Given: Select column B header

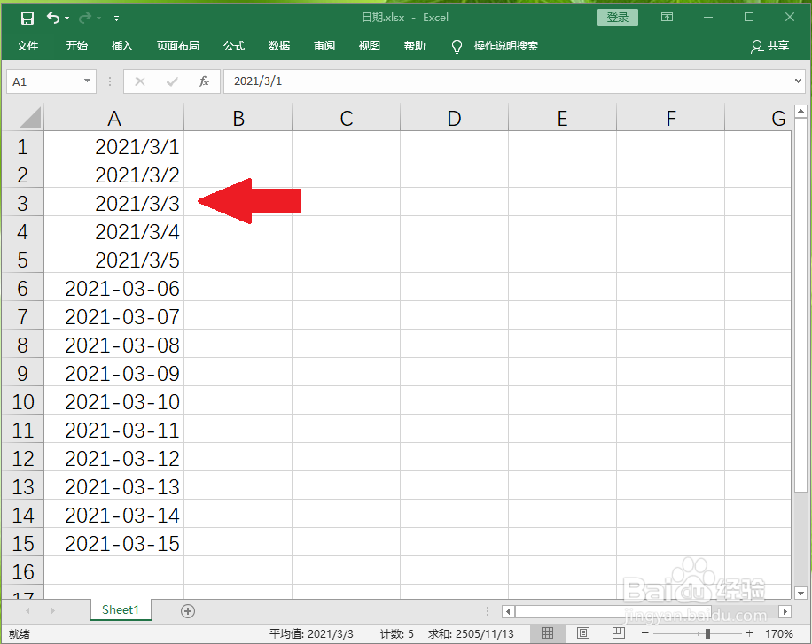Looking at the screenshot, I should coord(238,119).
